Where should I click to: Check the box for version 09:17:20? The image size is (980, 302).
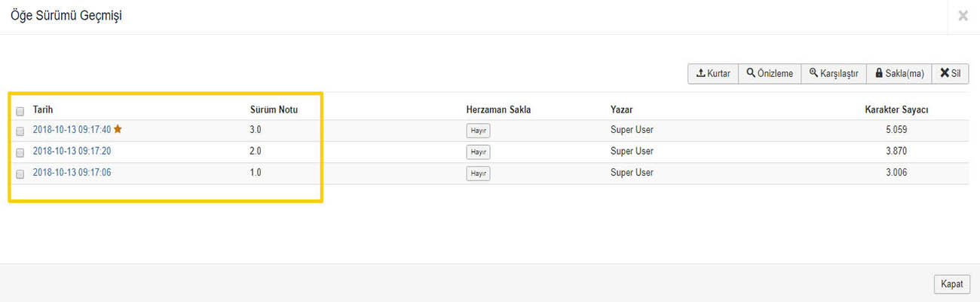pos(20,152)
